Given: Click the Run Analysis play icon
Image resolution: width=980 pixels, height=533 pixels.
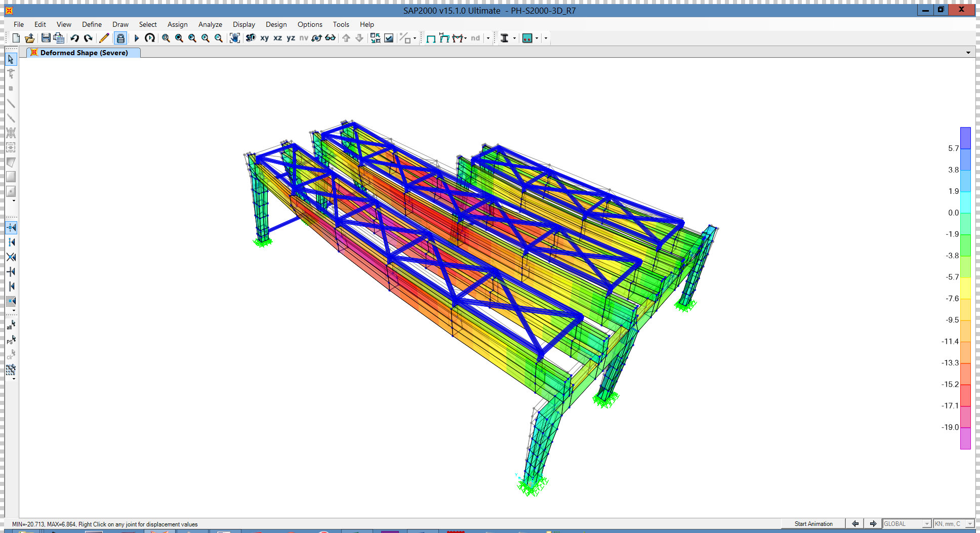Looking at the screenshot, I should pyautogui.click(x=136, y=38).
